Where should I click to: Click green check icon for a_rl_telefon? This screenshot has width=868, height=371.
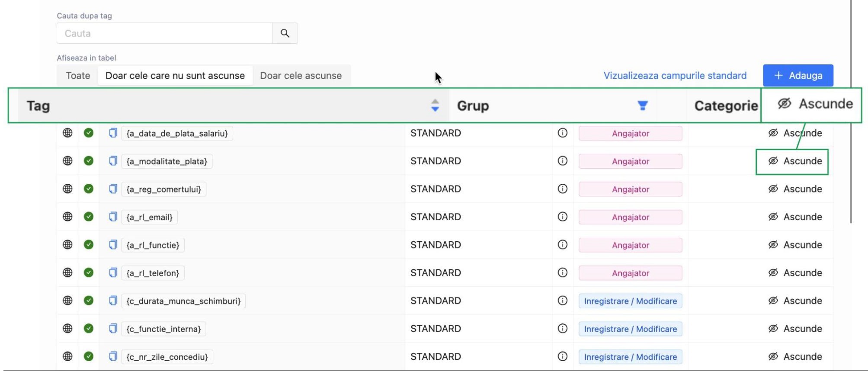click(89, 272)
